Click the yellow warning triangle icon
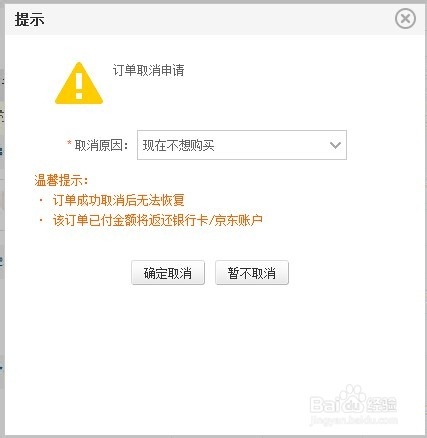 click(79, 83)
